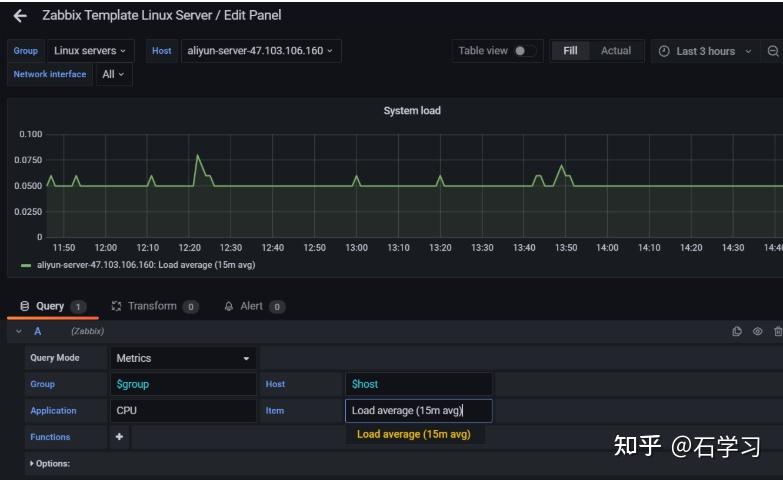The width and height of the screenshot is (783, 480).
Task: Click the (Zabbix) datasource label
Action: pos(87,331)
